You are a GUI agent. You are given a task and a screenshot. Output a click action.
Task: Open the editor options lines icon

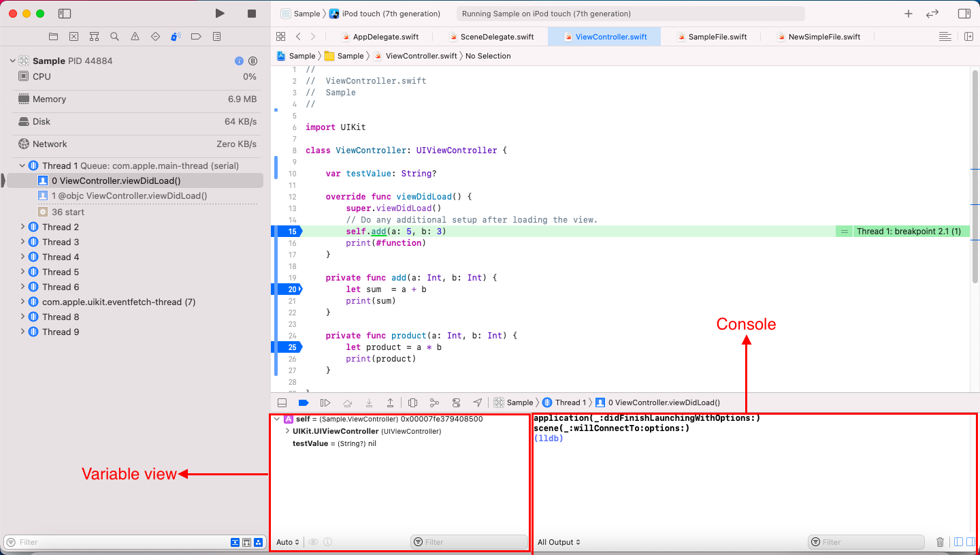coord(945,37)
